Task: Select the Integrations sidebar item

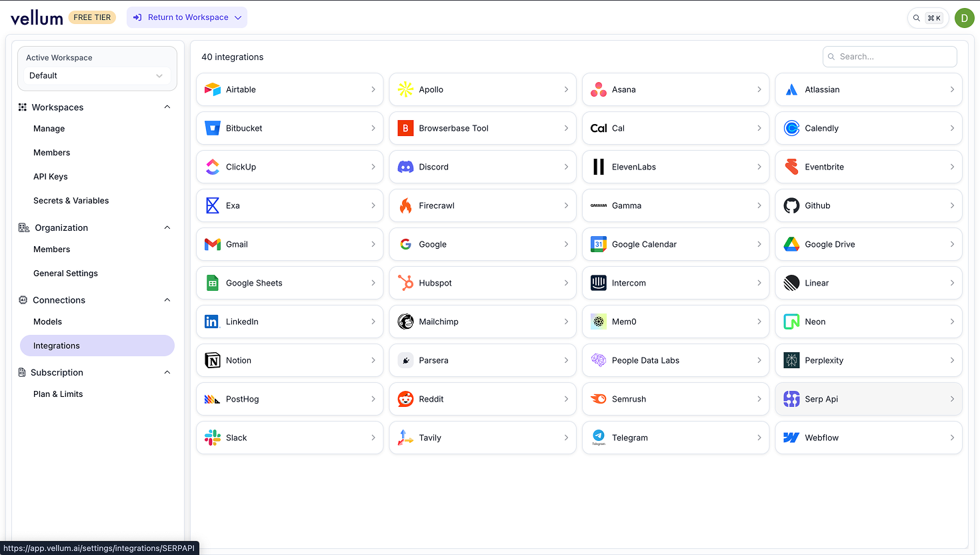Action: (97, 346)
